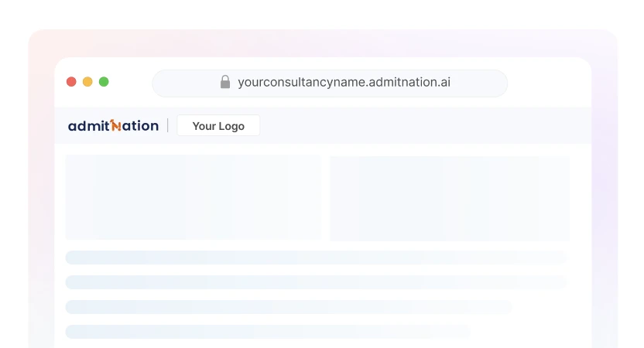This screenshot has width=644, height=348.
Task: Select the "Your Logo" placeholder button
Action: 218,125
